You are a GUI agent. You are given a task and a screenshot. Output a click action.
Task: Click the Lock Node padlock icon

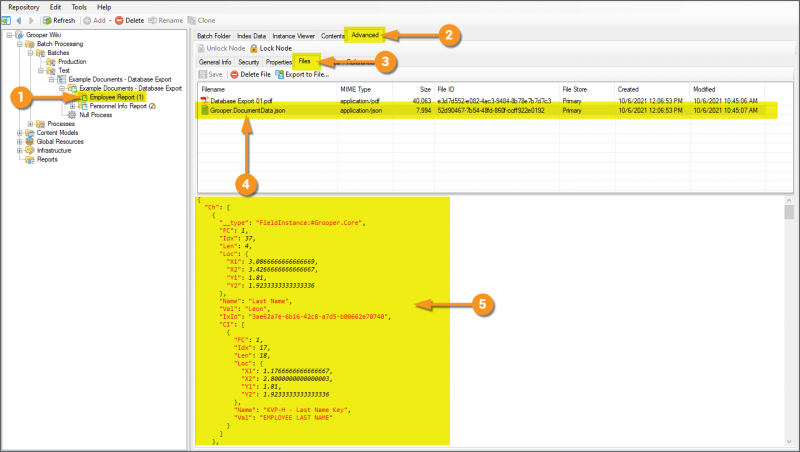(253, 48)
